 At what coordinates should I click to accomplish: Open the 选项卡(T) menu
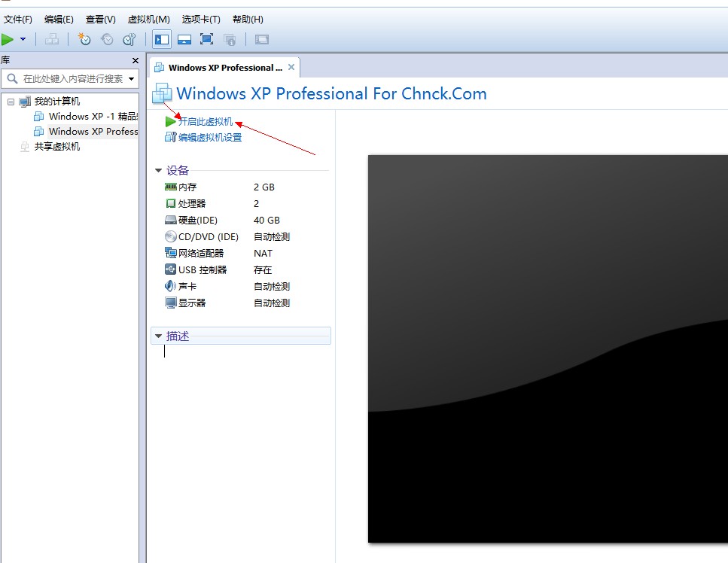(201, 19)
